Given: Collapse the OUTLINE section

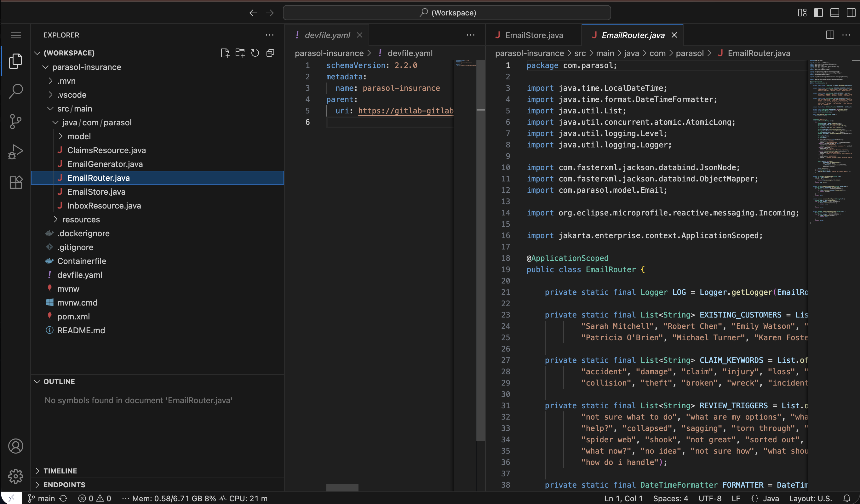Looking at the screenshot, I should [59, 381].
